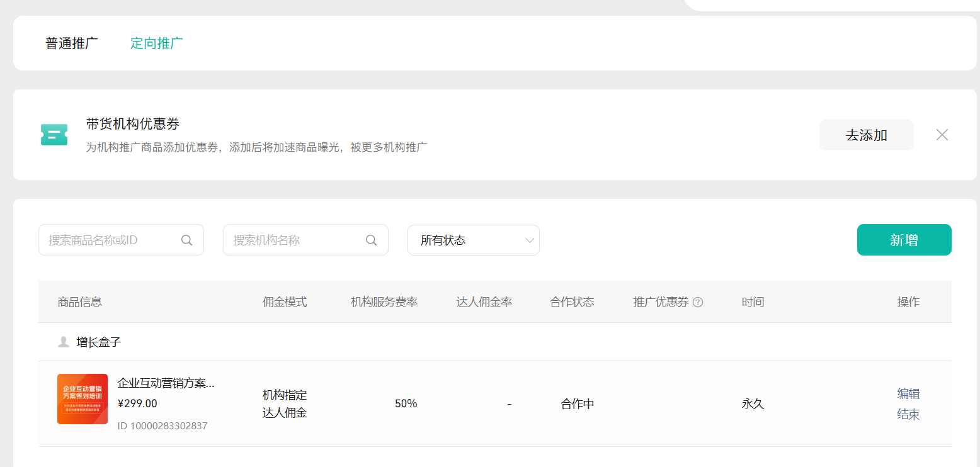Click the green 新增 button

(x=904, y=240)
